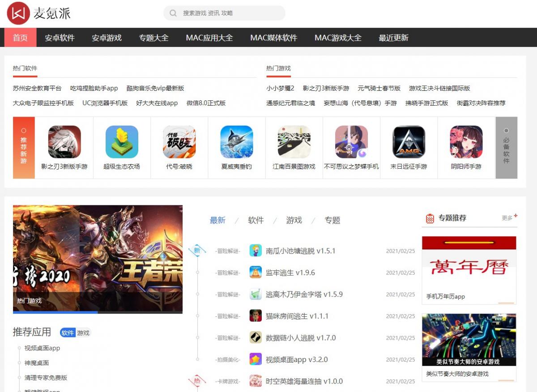Image resolution: width=537 pixels, height=392 pixels.
Task: Open the 阴阳师手游 game icon
Action: (x=466, y=142)
